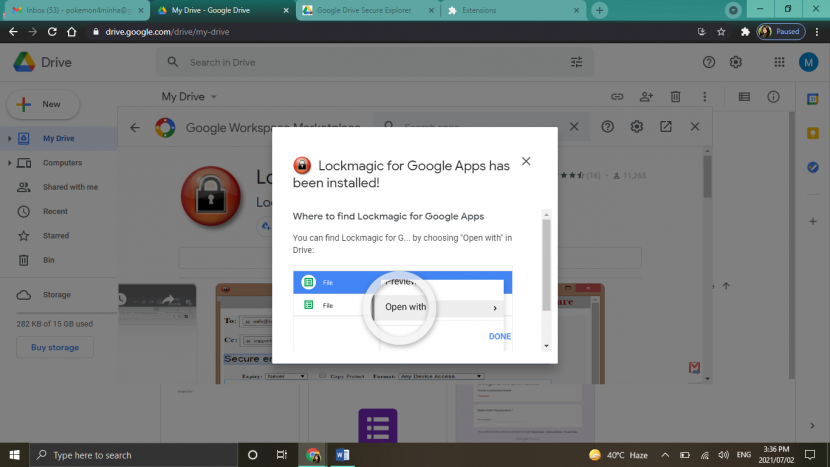The image size is (830, 467).
Task: Open the My Drive dropdown arrow
Action: 214,97
